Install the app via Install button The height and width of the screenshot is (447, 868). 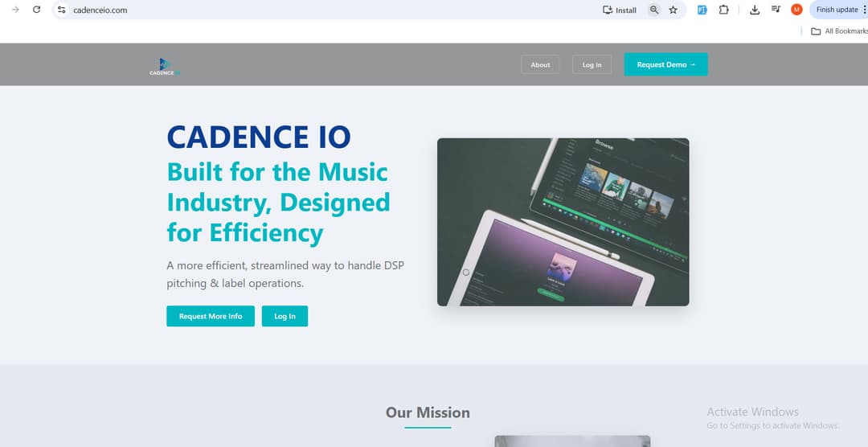[x=620, y=10]
